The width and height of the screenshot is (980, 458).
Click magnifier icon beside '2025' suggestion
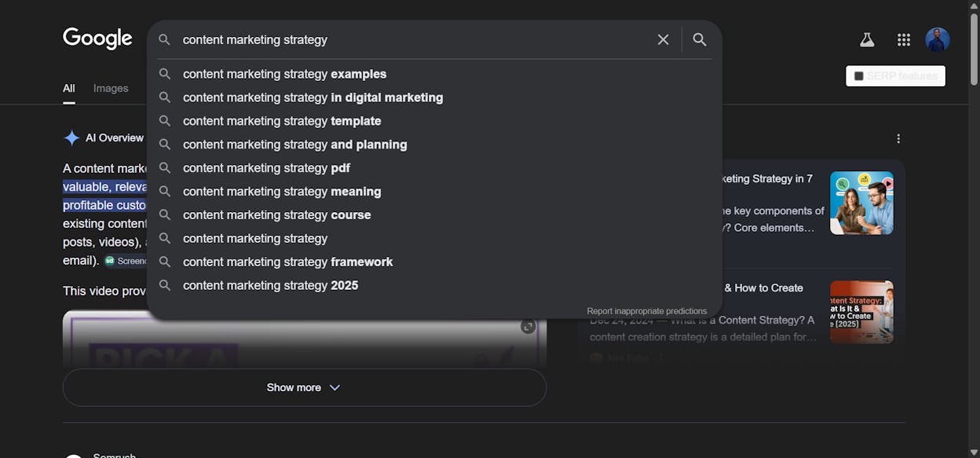point(165,285)
